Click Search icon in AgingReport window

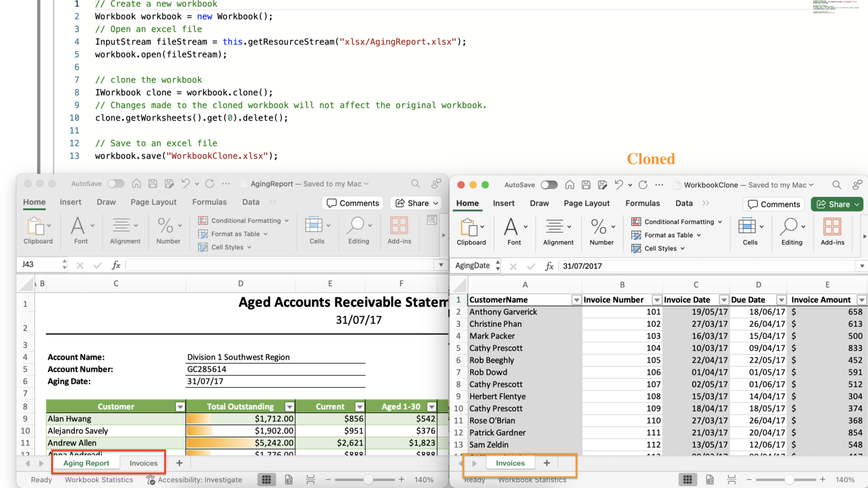coord(415,184)
